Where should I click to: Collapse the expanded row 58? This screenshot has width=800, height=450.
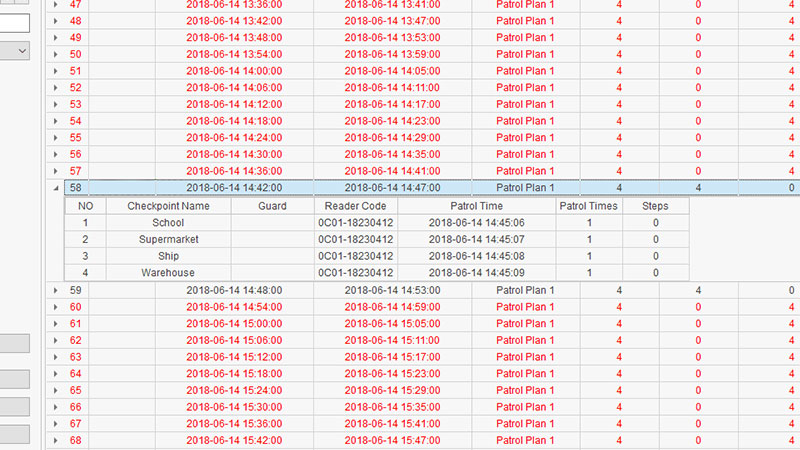click(x=55, y=187)
